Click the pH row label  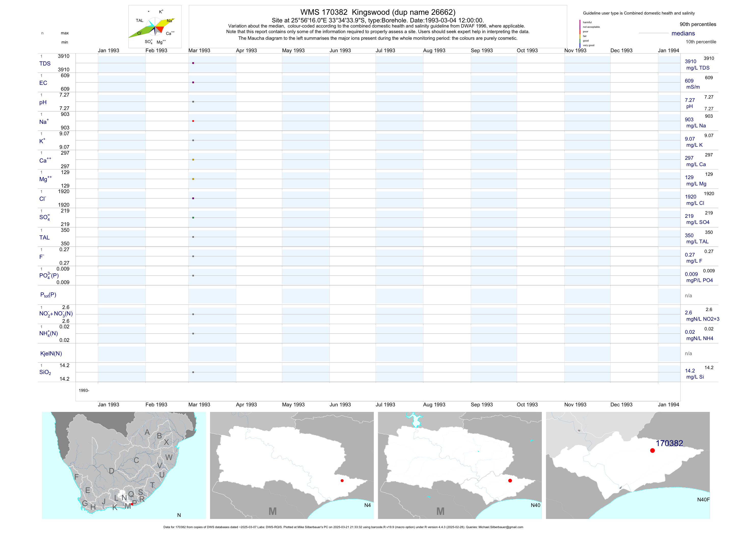coord(43,102)
